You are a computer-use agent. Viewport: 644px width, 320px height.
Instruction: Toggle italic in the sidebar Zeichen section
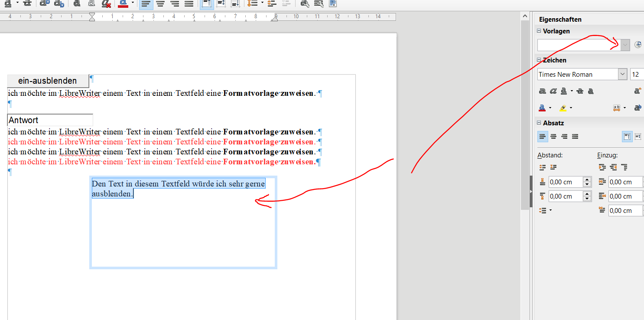coord(553,91)
